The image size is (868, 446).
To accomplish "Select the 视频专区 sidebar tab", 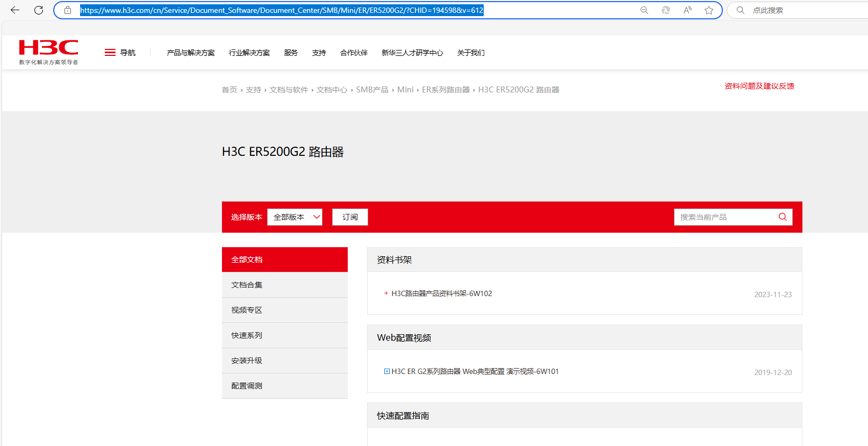I will pyautogui.click(x=285, y=310).
